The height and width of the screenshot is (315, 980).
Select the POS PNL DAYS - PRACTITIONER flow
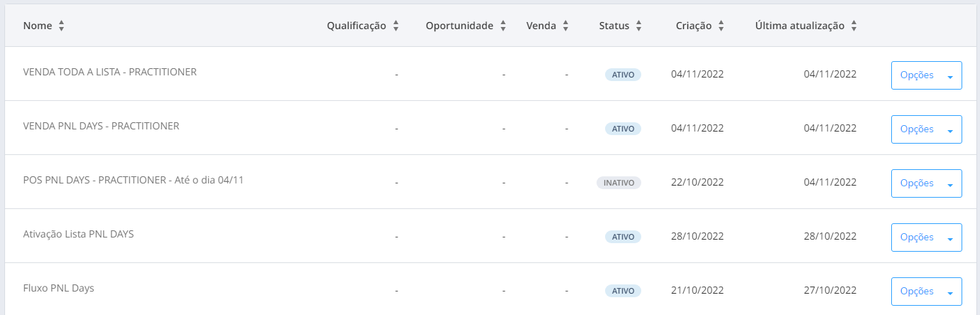[134, 180]
